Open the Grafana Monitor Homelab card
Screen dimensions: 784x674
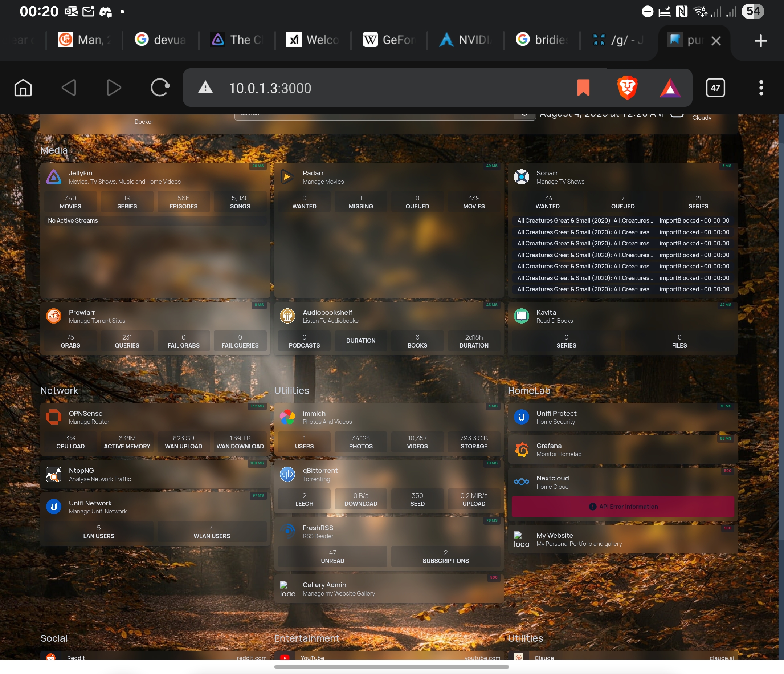(623, 450)
